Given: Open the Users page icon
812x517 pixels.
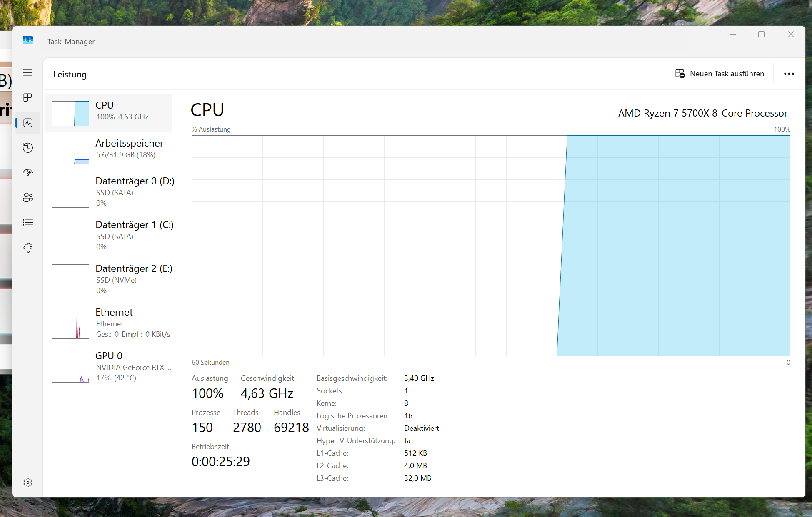Looking at the screenshot, I should click(28, 197).
